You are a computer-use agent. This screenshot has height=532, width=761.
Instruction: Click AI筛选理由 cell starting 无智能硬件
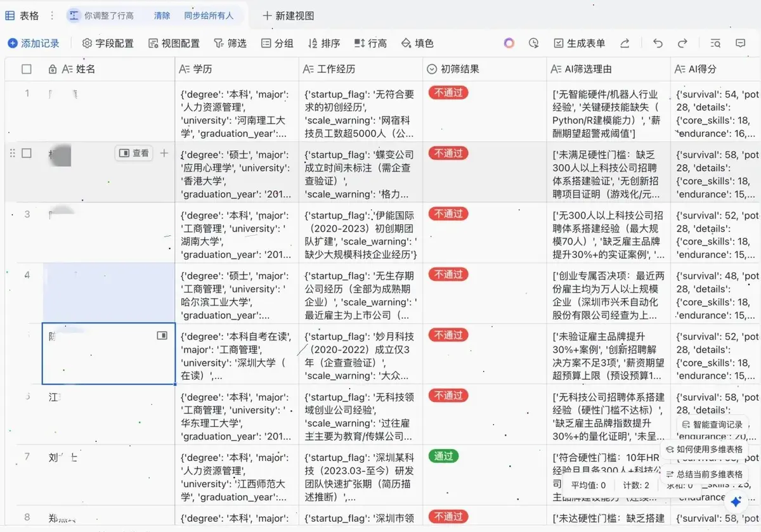tap(609, 111)
